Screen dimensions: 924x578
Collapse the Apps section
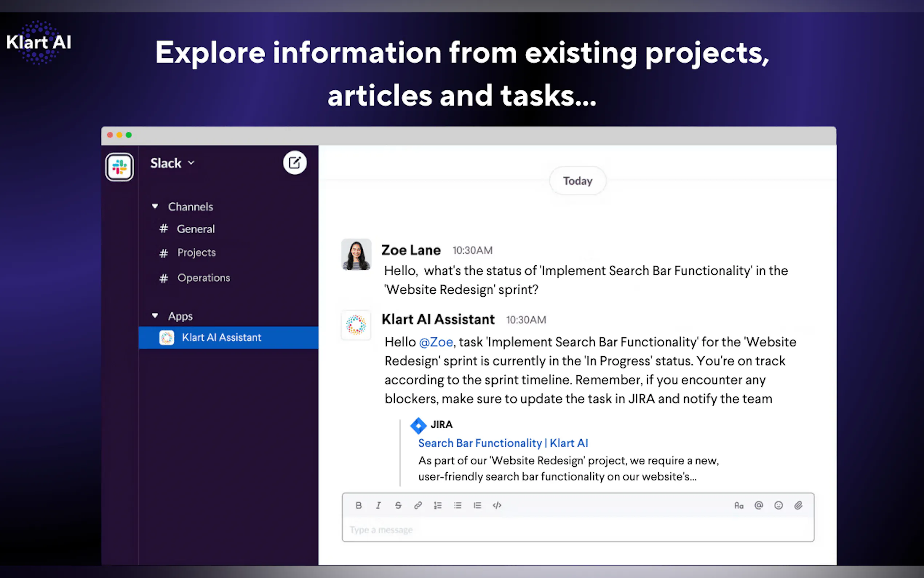tap(155, 316)
